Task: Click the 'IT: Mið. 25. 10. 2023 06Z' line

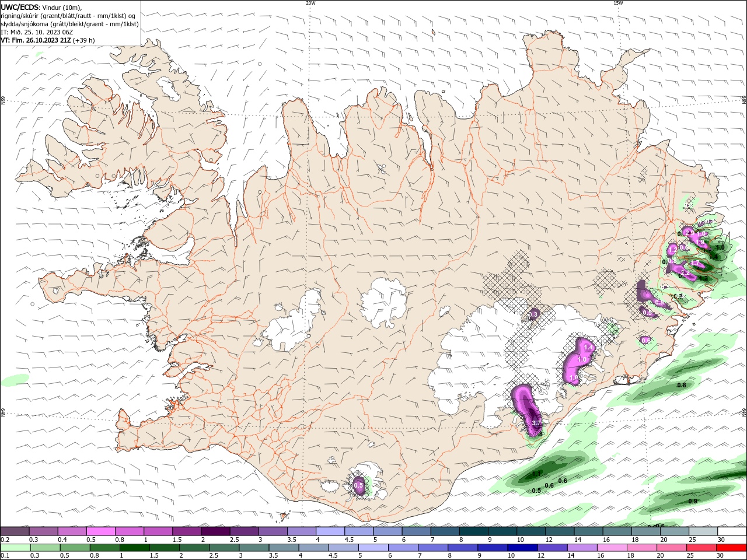Action: pos(36,32)
